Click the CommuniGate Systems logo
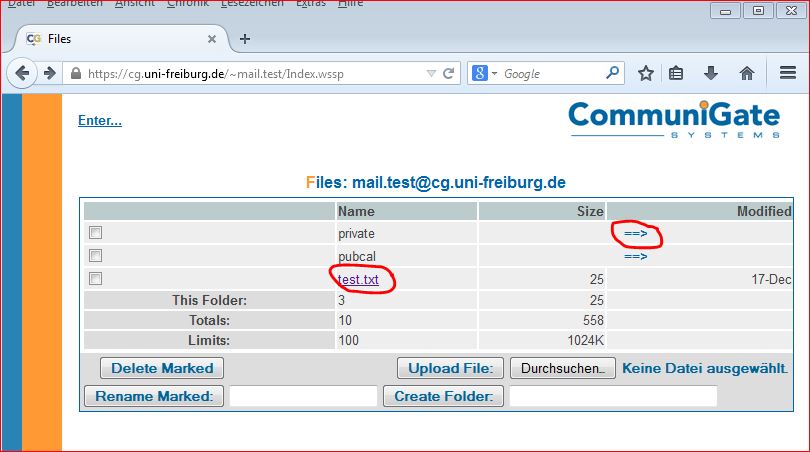810x452 pixels. pos(674,119)
